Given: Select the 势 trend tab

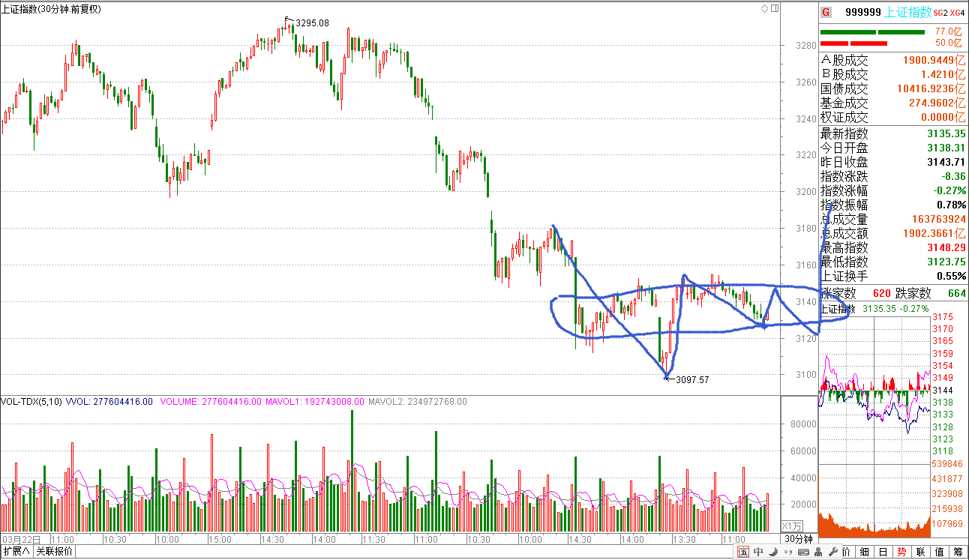Looking at the screenshot, I should 901,553.
